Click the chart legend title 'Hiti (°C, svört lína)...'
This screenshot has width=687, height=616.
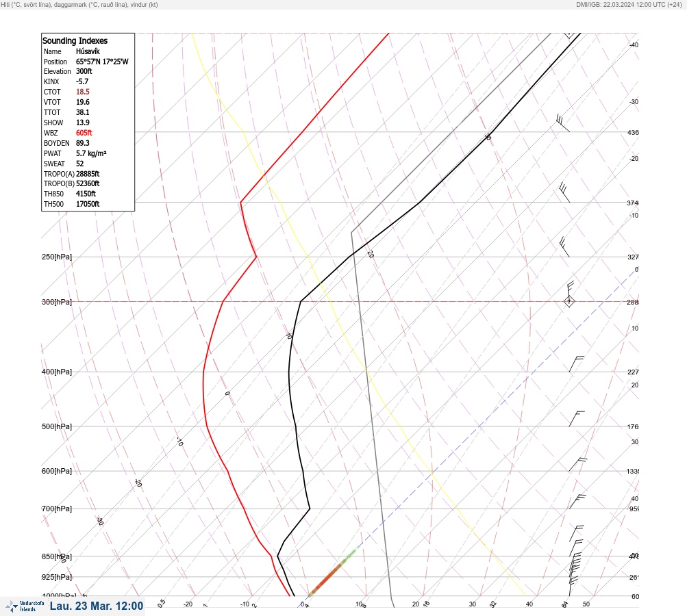79,4
